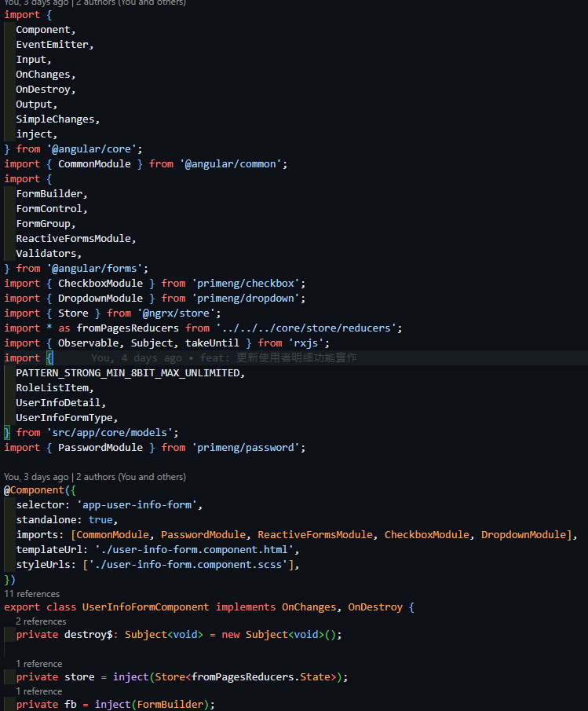Select 'SimpleChanges' in the core import list
This screenshot has height=711, width=588.
(x=55, y=119)
